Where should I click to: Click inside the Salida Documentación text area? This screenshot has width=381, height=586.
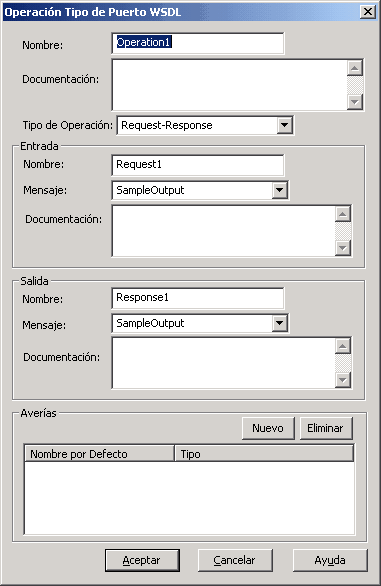[x=223, y=363]
